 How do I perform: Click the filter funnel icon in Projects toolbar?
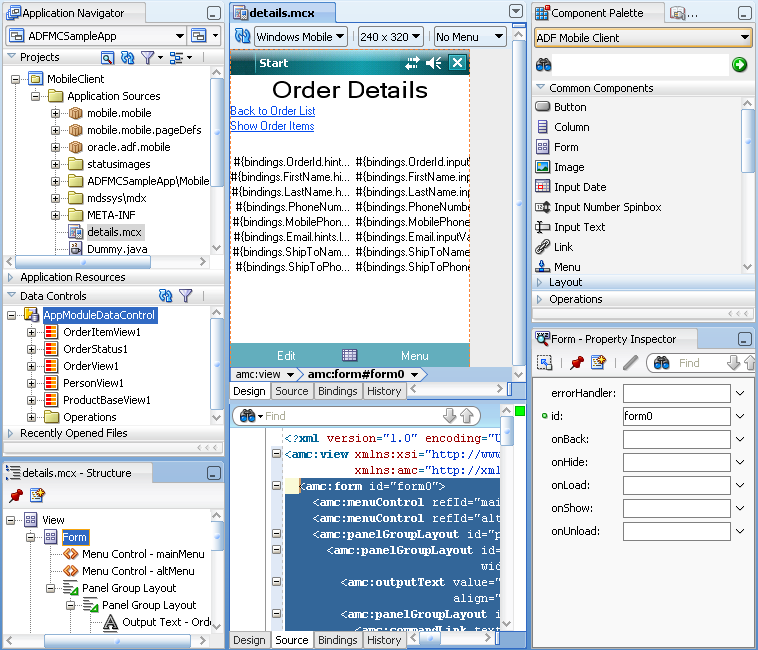coord(147,58)
